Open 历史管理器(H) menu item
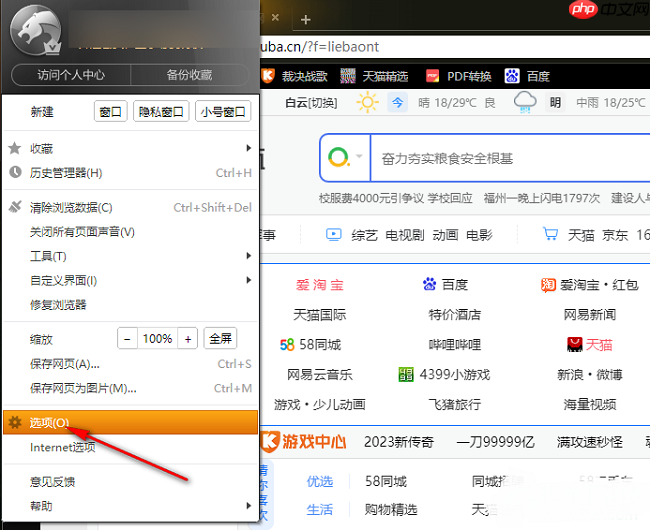This screenshot has width=650, height=530. 130,172
